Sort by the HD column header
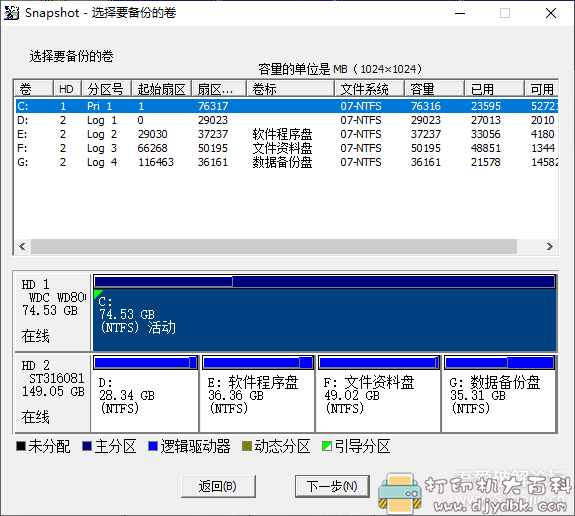The height and width of the screenshot is (516, 575). [67, 89]
